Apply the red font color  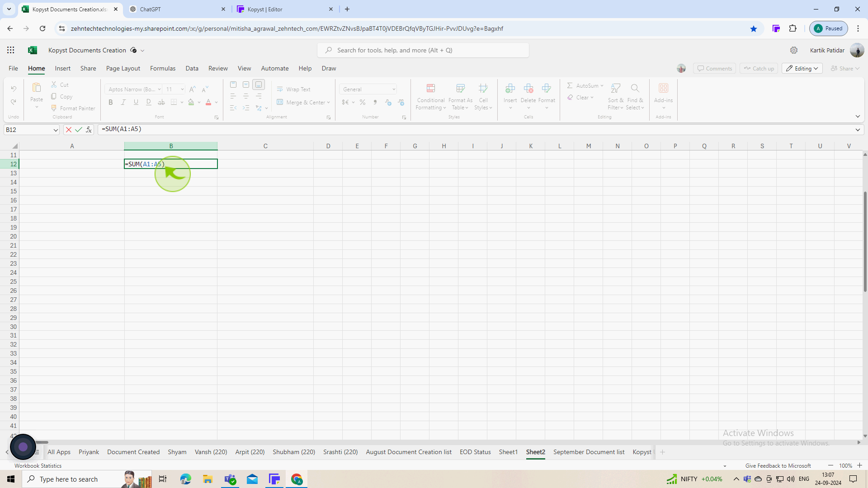coord(208,103)
